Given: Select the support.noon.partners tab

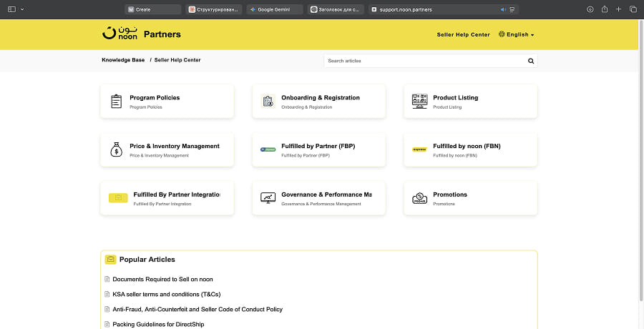Looking at the screenshot, I should [444, 9].
